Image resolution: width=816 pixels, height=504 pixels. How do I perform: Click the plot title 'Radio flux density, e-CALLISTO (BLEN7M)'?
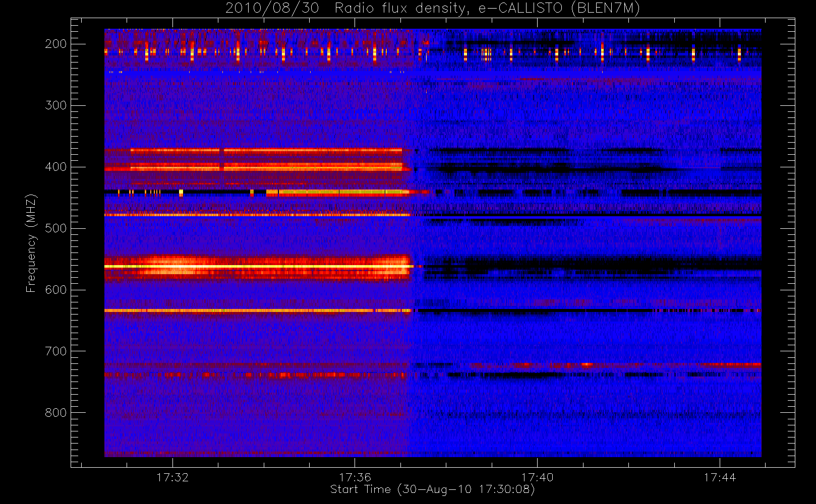pyautogui.click(x=487, y=9)
